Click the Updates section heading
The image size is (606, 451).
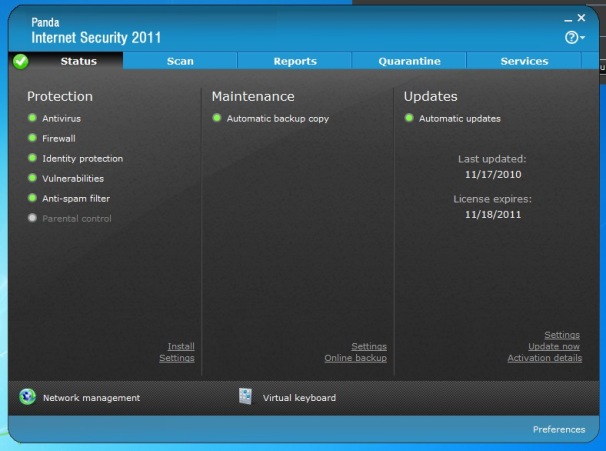[x=431, y=96]
